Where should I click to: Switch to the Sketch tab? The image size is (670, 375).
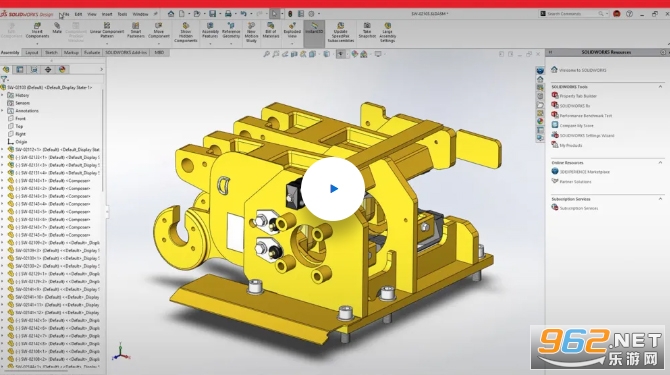51,53
